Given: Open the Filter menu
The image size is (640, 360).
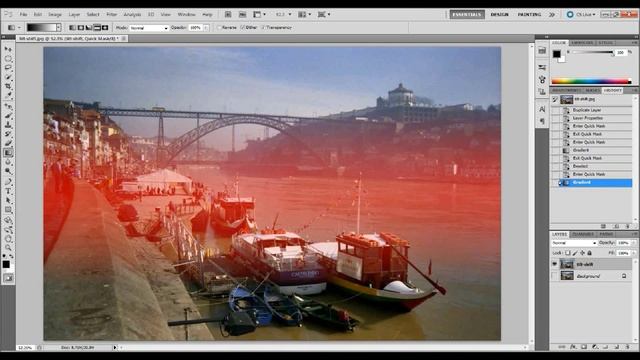Looking at the screenshot, I should point(111,14).
